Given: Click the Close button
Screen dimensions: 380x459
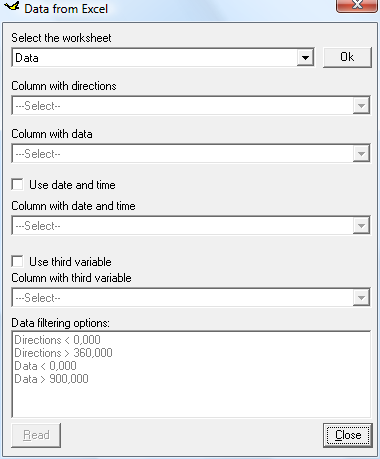Looking at the screenshot, I should [x=348, y=435].
